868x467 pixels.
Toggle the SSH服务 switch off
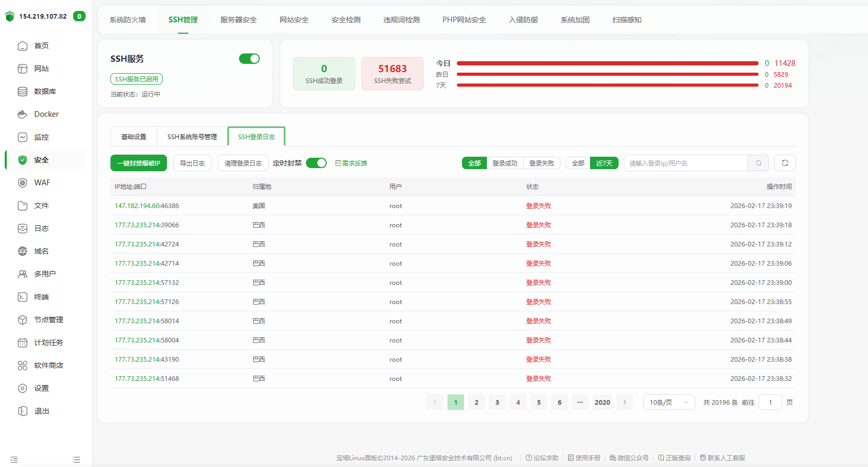coord(249,59)
